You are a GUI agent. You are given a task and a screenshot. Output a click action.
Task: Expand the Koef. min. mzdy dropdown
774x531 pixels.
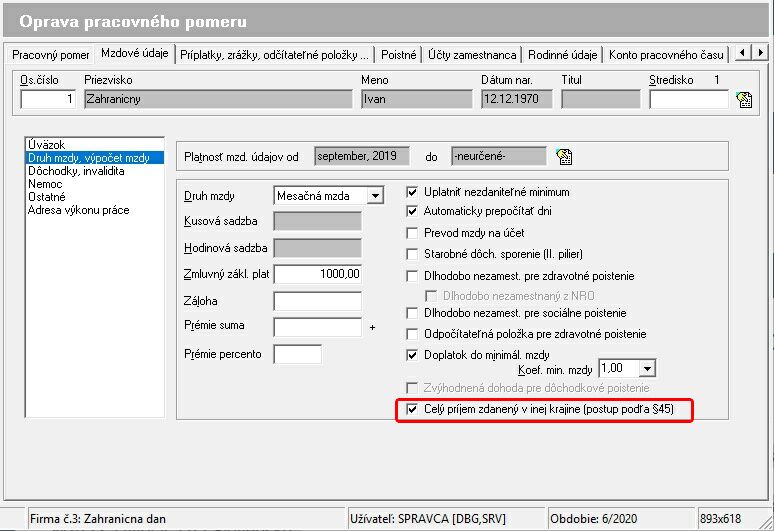pyautogui.click(x=647, y=369)
